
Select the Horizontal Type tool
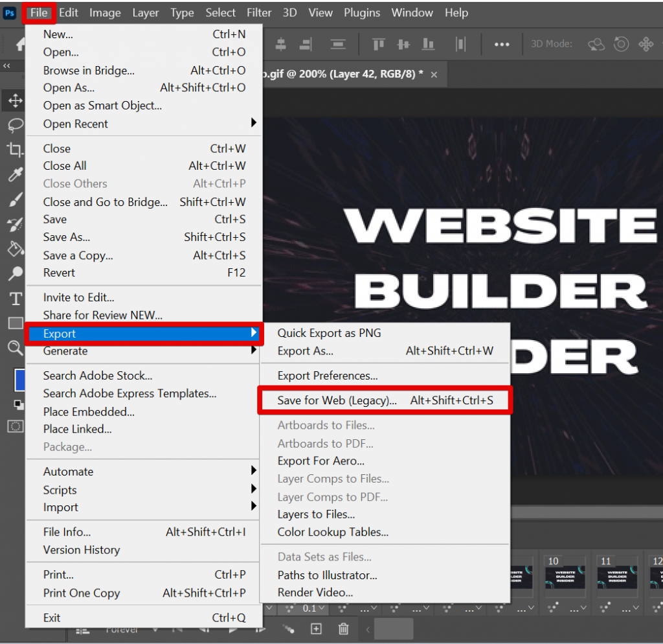point(16,299)
